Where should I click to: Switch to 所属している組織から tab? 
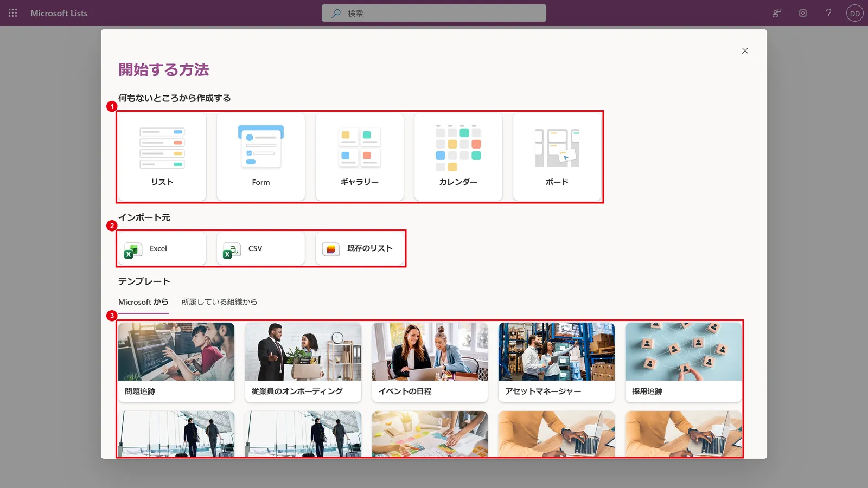pos(219,302)
